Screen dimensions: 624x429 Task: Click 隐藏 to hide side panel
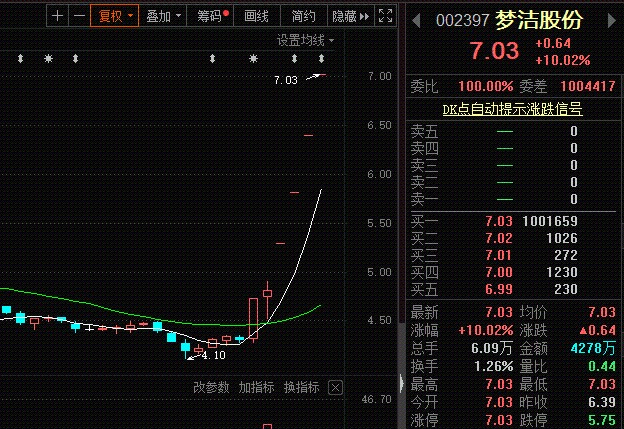pos(351,16)
